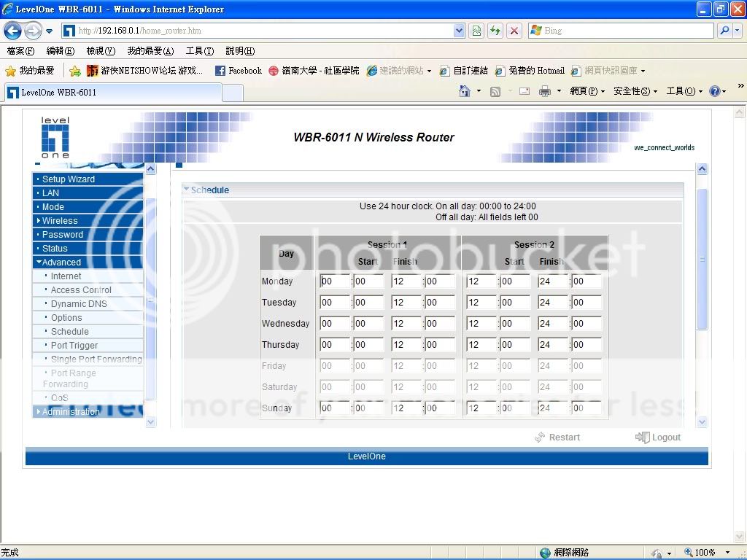The width and height of the screenshot is (747, 560).
Task: Click the red Stop loading icon
Action: tap(514, 31)
